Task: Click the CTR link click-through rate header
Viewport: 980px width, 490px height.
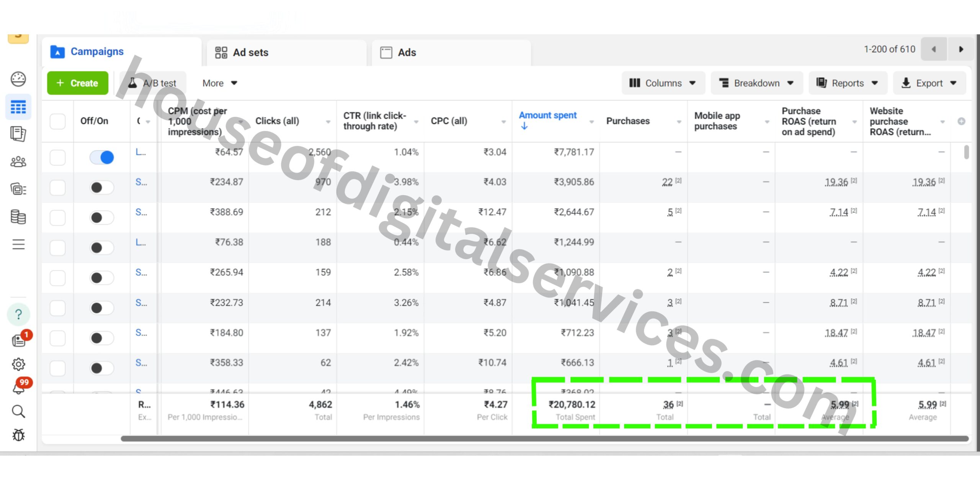Action: coord(374,121)
